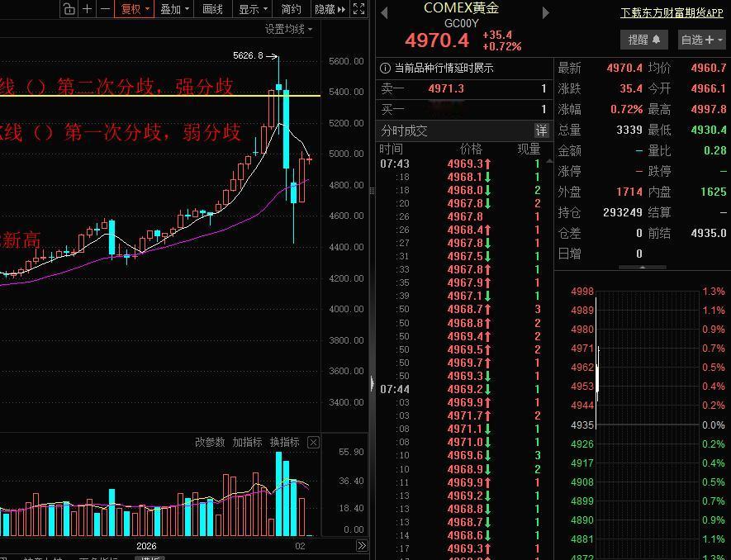Click the info icon beside 当前品种行情延时展示
Screen dimensions: 731x560
pyautogui.click(x=385, y=69)
